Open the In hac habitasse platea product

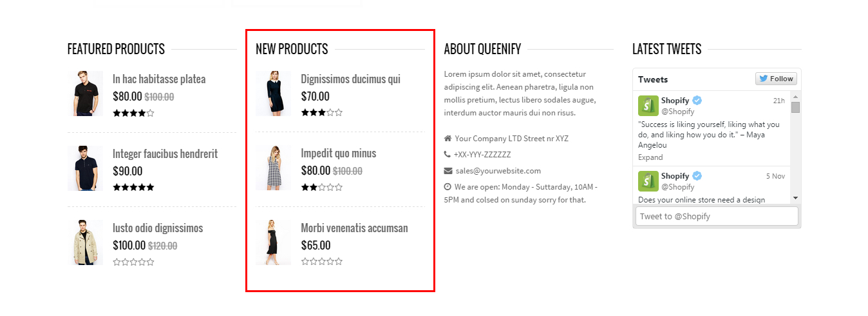click(159, 79)
